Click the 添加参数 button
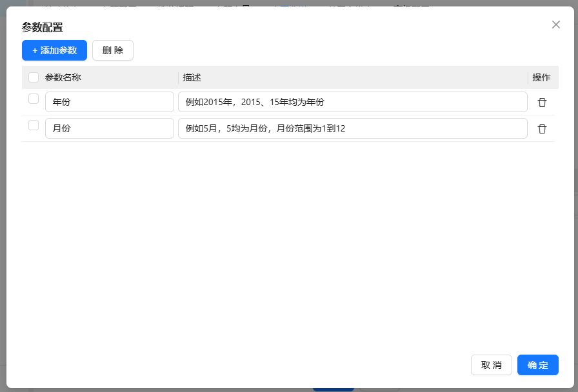 tap(54, 50)
